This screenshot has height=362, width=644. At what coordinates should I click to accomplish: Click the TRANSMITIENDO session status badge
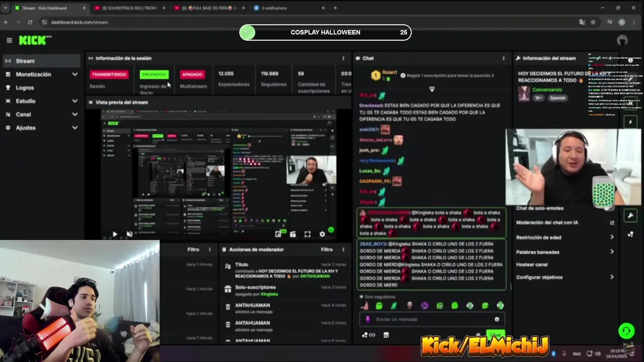coord(109,74)
